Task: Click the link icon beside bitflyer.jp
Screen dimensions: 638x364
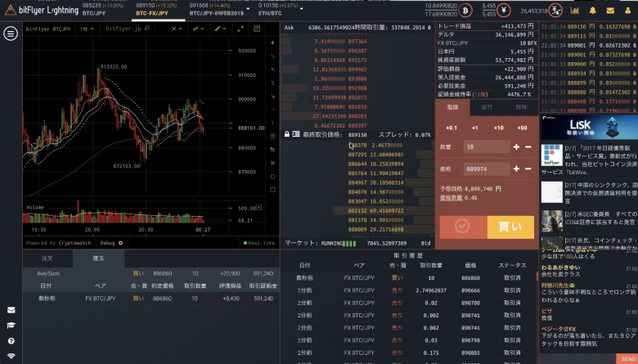Action: (x=147, y=29)
